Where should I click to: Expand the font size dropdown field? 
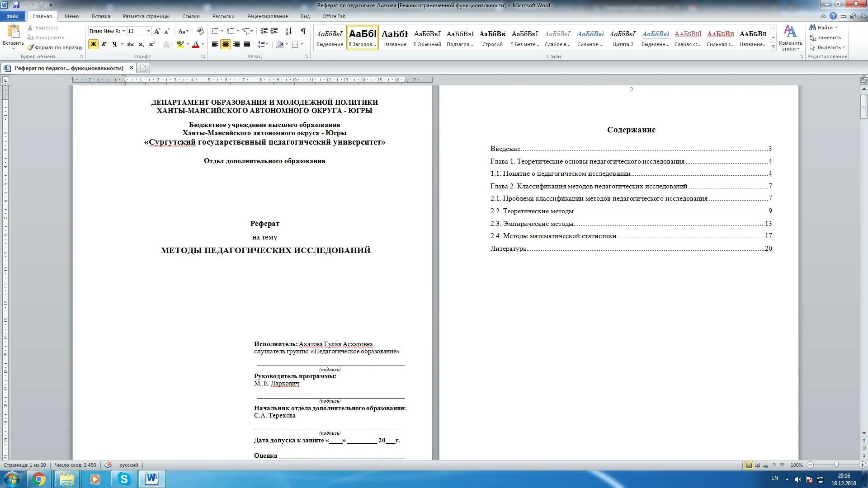[144, 32]
